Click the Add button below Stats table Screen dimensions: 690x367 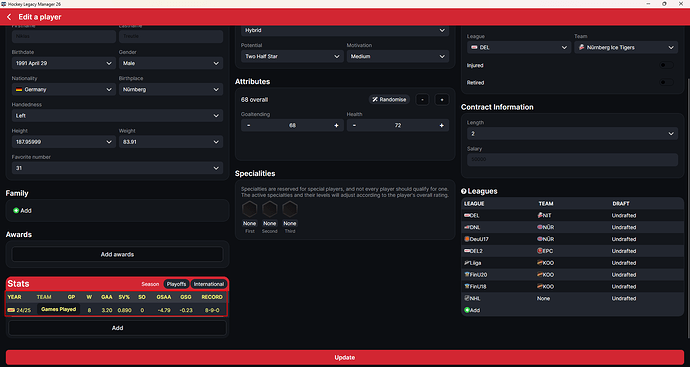[117, 328]
